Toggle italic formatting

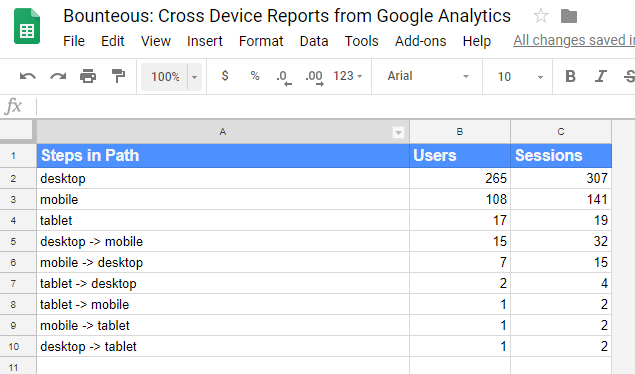pos(601,76)
